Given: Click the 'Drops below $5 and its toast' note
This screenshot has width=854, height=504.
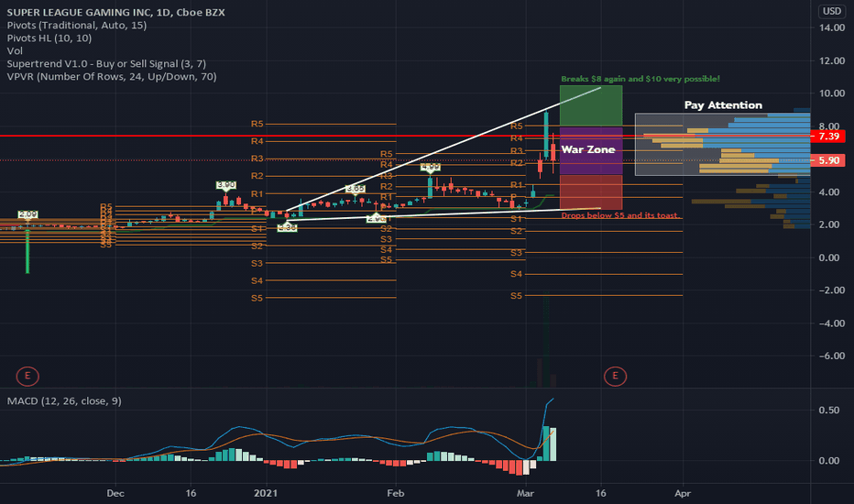Looking at the screenshot, I should click(619, 215).
